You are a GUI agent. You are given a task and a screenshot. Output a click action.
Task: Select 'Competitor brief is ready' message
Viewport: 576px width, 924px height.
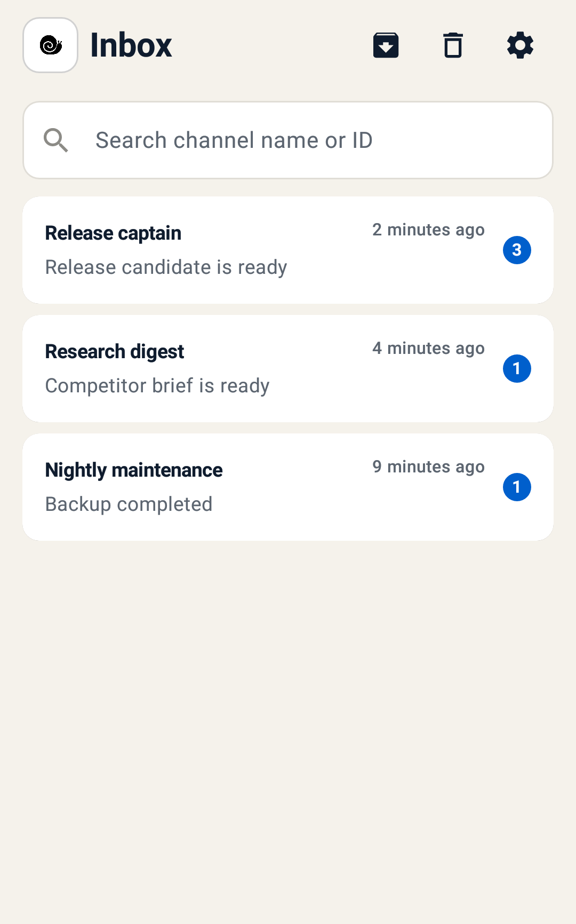157,386
